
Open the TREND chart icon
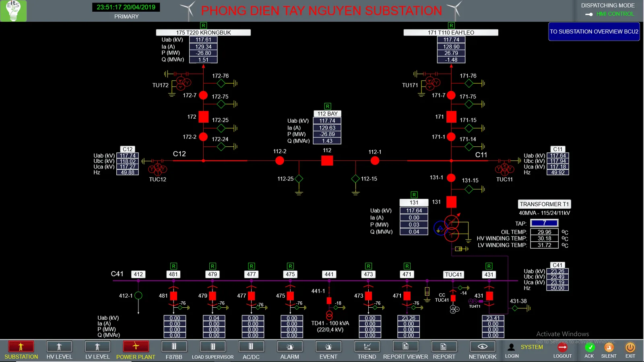coord(367,346)
